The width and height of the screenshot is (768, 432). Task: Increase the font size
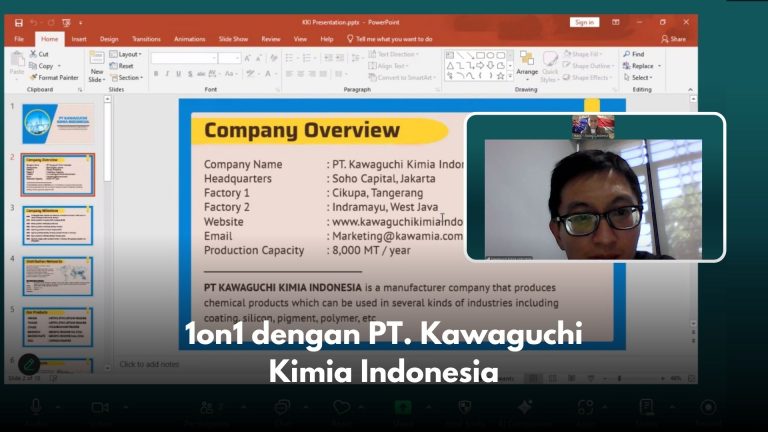pos(248,58)
